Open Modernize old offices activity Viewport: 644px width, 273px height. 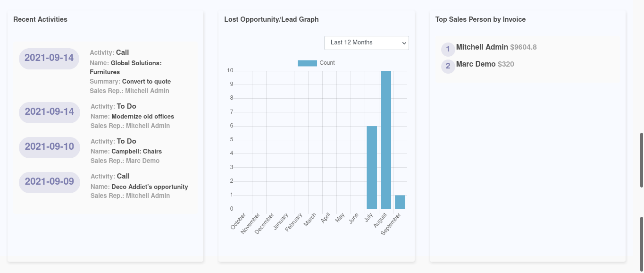click(142, 116)
